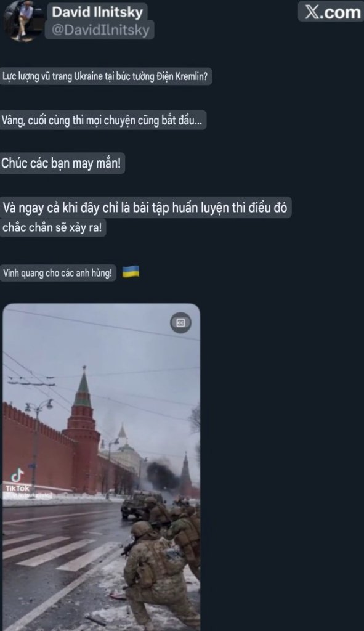Click the X.com label
Screen dimensions: 364x631
point(332,12)
